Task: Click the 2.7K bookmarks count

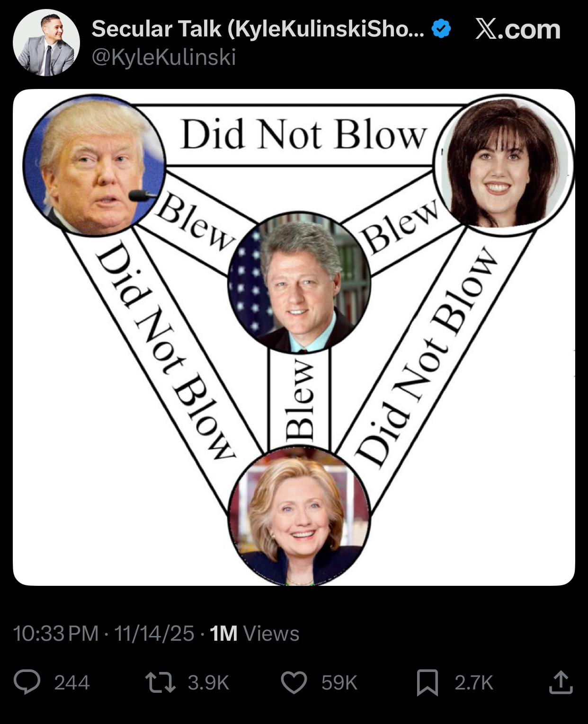Action: 474,683
